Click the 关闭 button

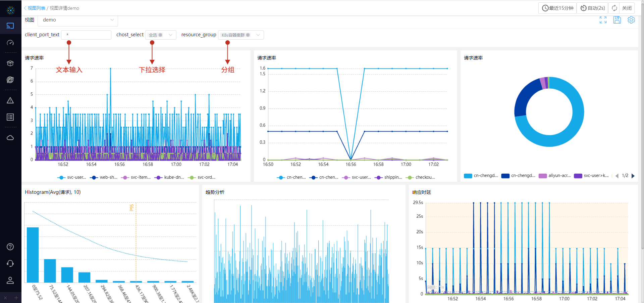[x=627, y=8]
